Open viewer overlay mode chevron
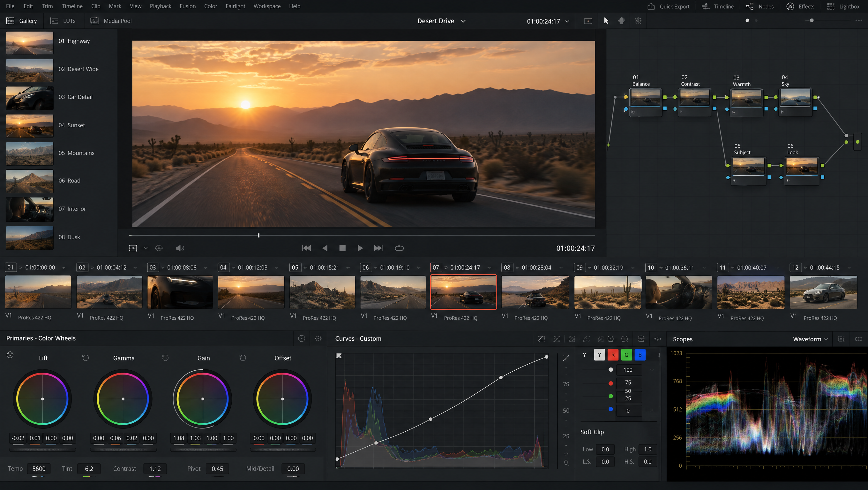 (x=146, y=248)
